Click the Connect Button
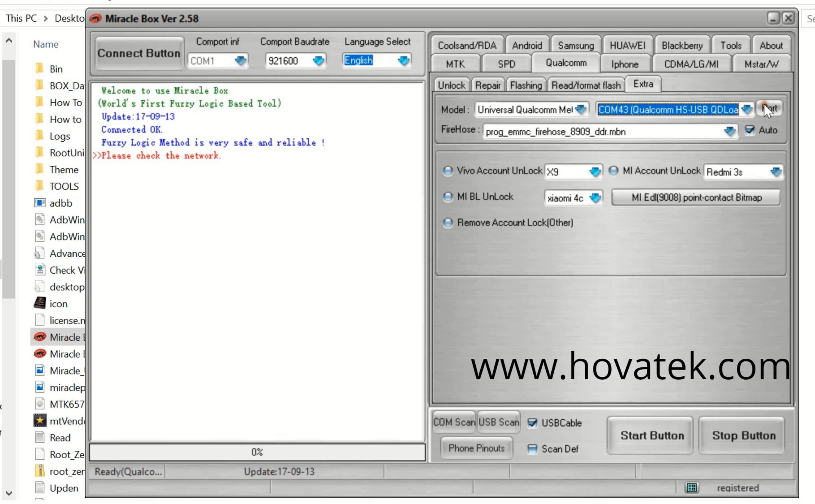815x504 pixels. point(139,53)
